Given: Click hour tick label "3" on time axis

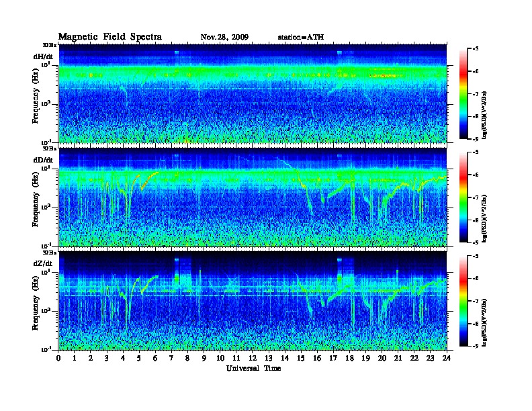Looking at the screenshot, I should [107, 358].
